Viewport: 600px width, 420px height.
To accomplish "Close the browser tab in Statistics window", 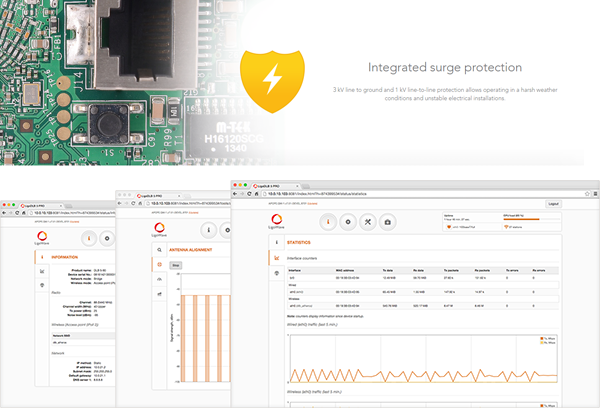I will [x=297, y=186].
